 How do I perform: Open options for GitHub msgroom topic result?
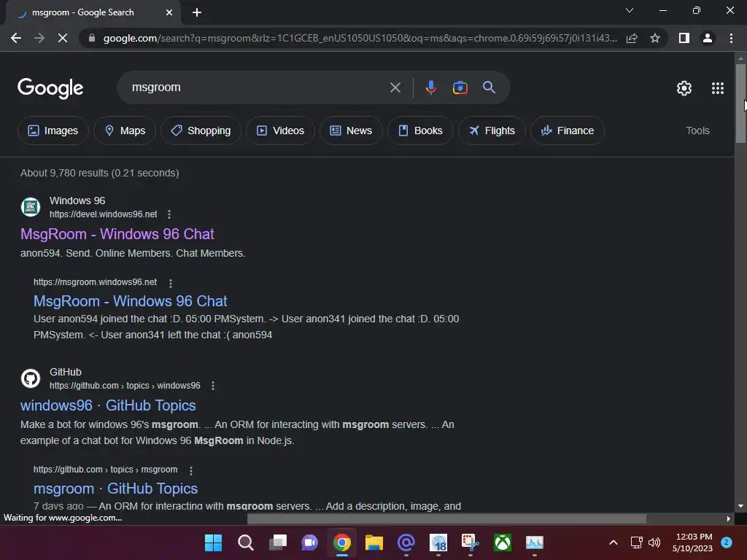[191, 470]
